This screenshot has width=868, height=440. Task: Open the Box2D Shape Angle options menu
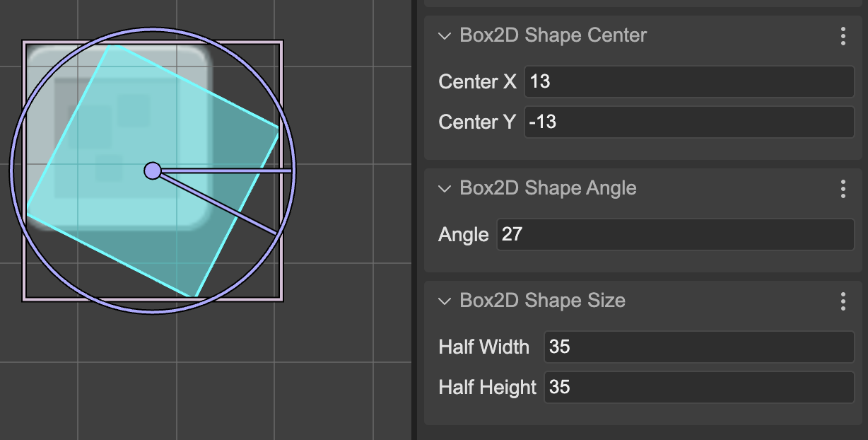click(x=843, y=189)
